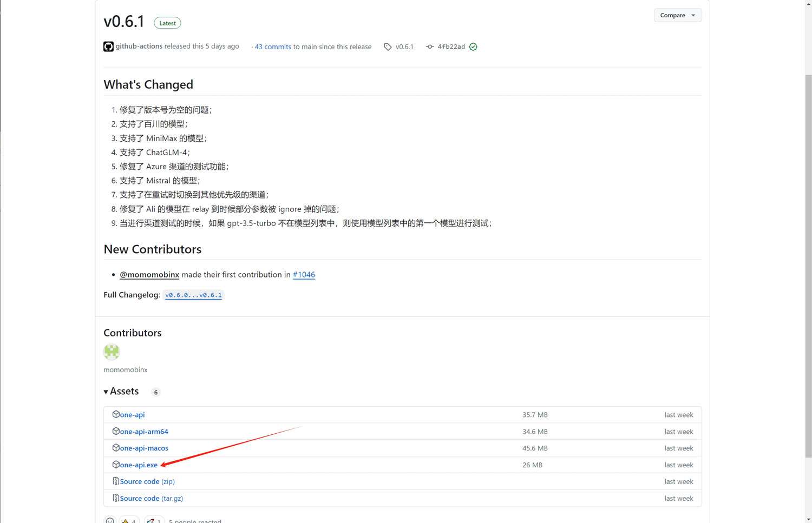Click the scrollbar down arrow
The image size is (812, 523).
click(808, 519)
